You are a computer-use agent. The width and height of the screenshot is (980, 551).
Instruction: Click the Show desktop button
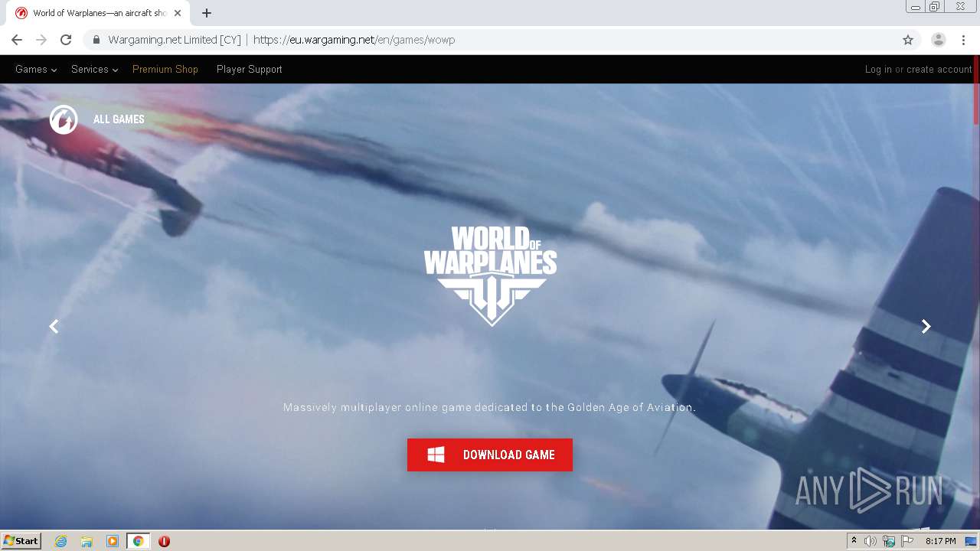[x=972, y=541]
